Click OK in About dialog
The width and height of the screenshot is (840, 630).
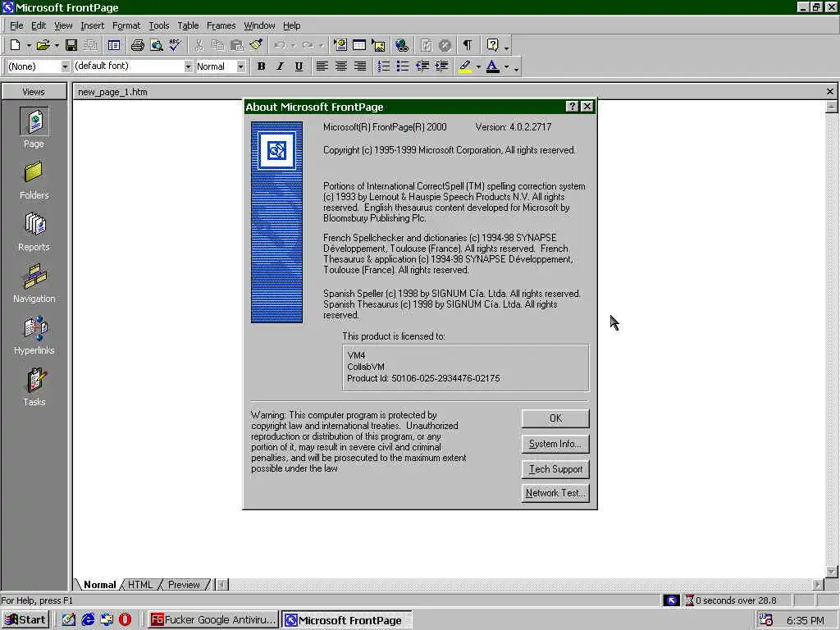(555, 418)
